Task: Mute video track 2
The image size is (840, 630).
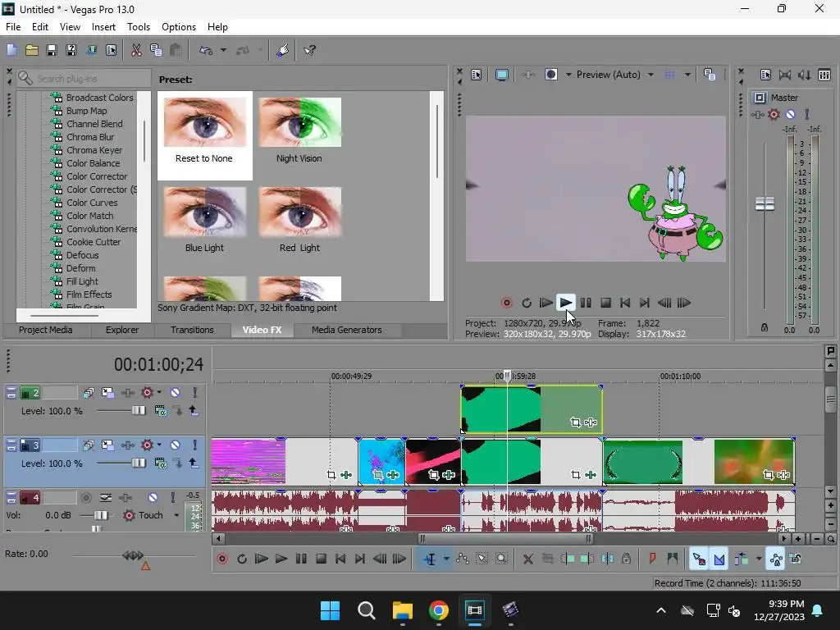Action: pyautogui.click(x=176, y=393)
